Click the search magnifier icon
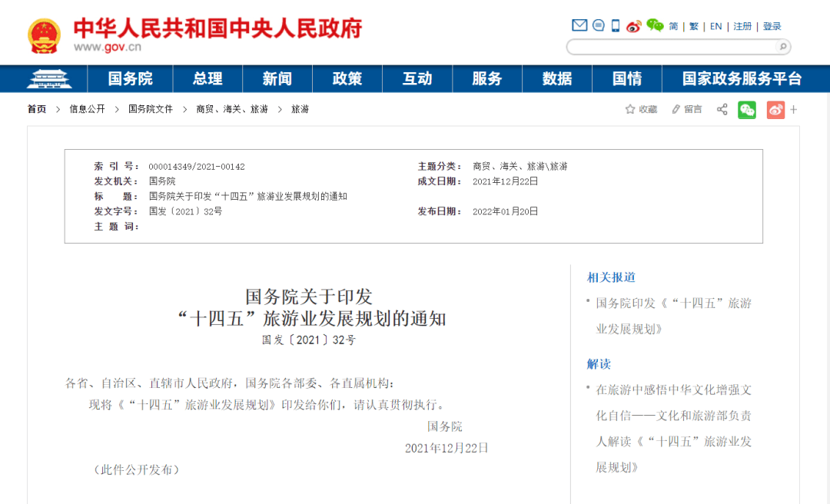 coord(783,47)
